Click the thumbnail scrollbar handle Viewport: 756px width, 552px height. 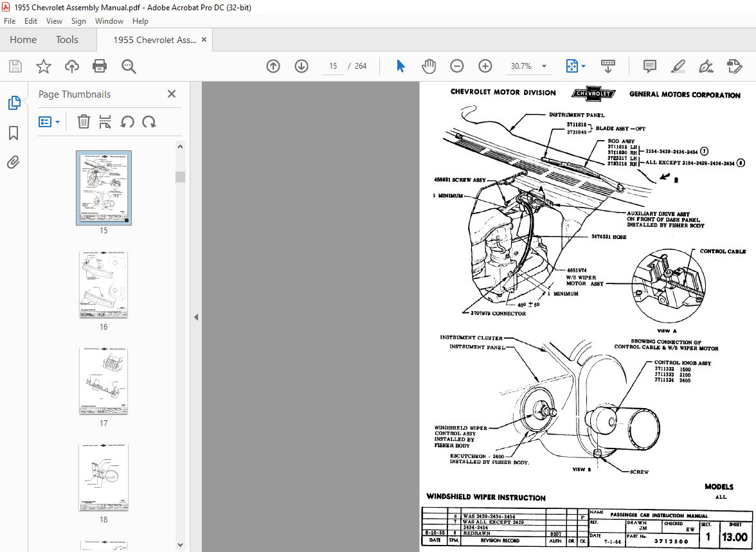pyautogui.click(x=180, y=177)
